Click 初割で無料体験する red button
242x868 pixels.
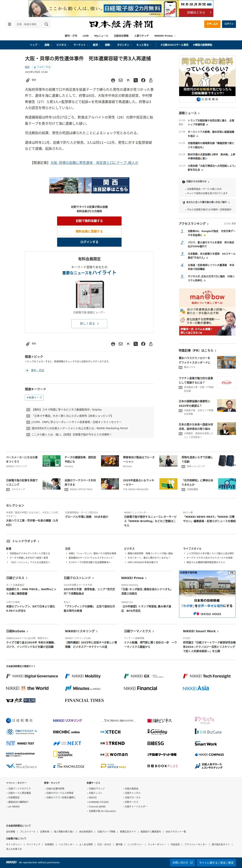[x=89, y=221]
